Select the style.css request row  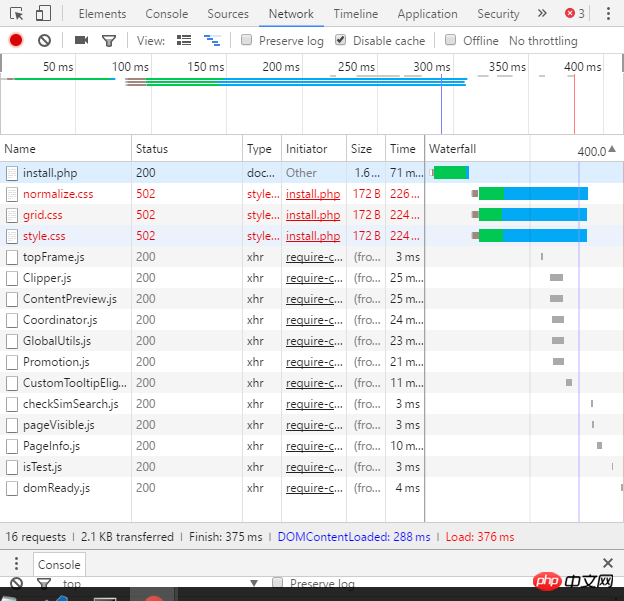(44, 236)
